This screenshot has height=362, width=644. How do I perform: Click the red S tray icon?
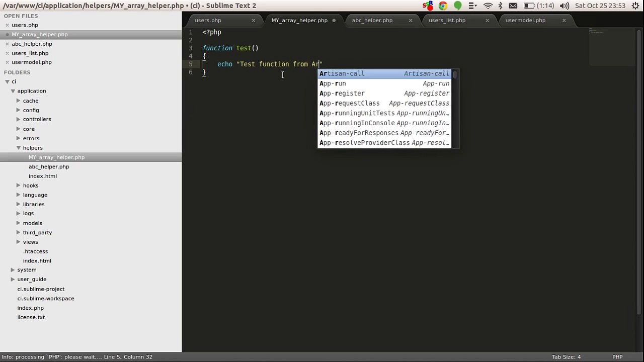pos(428,6)
